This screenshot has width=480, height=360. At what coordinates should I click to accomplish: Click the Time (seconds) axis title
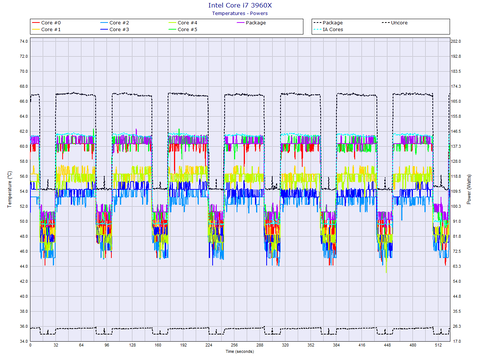pyautogui.click(x=240, y=351)
